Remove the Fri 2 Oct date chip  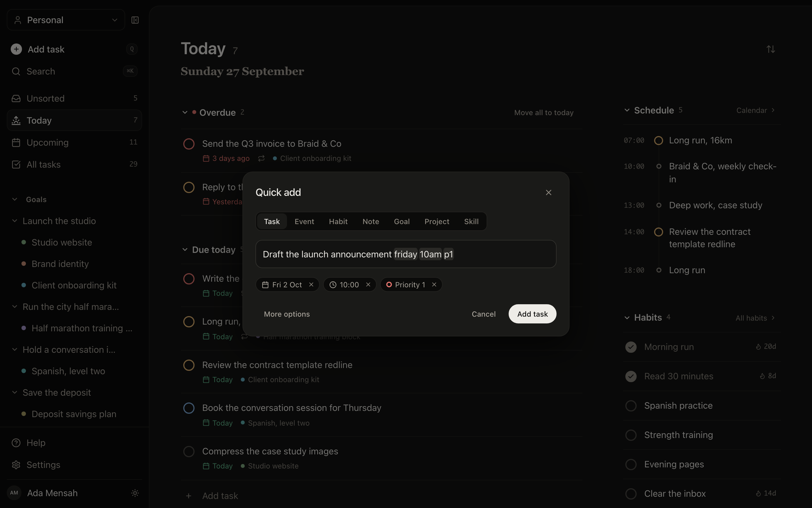click(x=311, y=284)
